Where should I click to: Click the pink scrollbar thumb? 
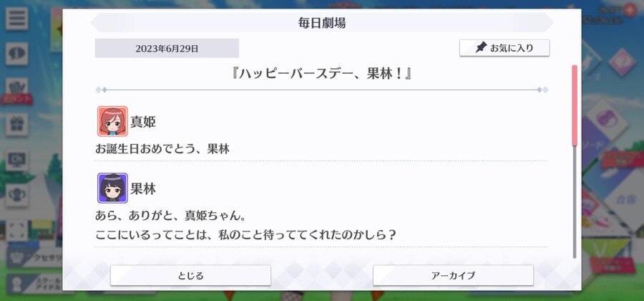tap(575, 105)
